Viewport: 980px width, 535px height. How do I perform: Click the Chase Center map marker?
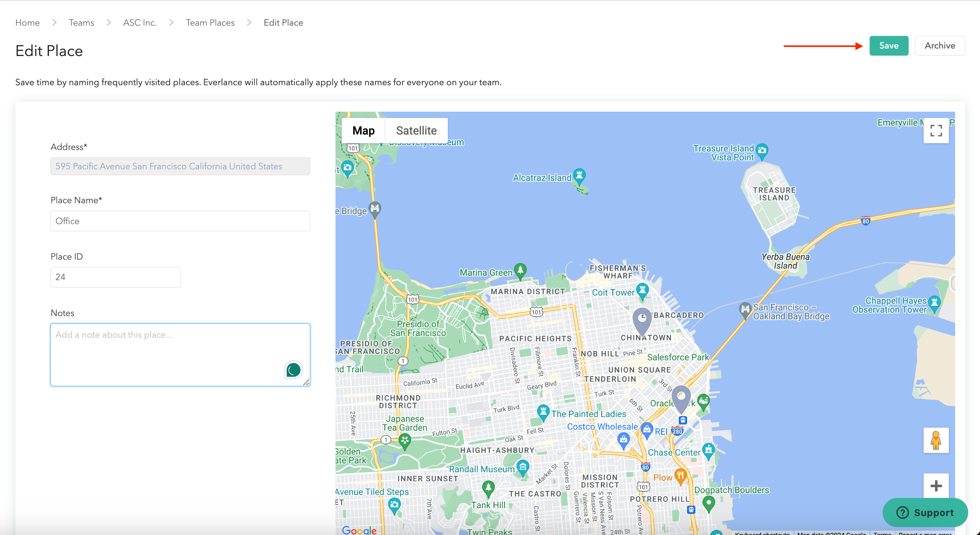pyautogui.click(x=708, y=450)
